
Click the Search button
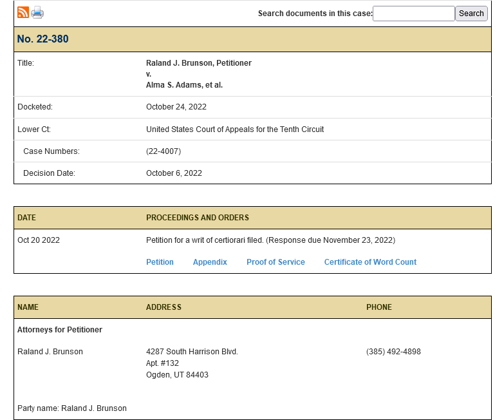point(471,14)
